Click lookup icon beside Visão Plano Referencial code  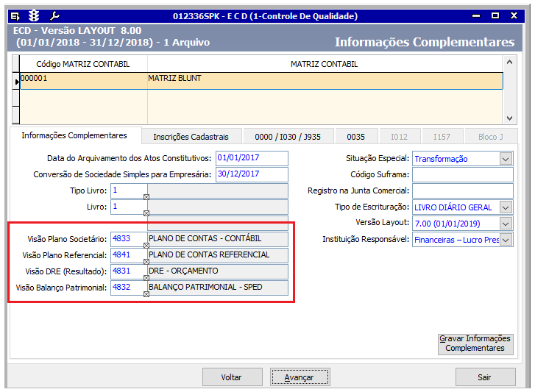pos(146,262)
